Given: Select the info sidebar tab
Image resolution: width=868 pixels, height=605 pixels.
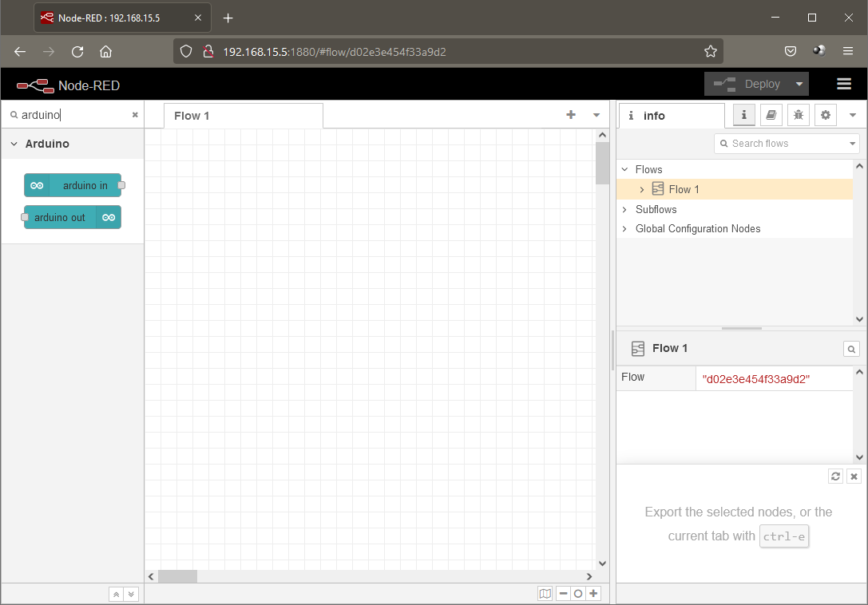Looking at the screenshot, I should (x=671, y=115).
